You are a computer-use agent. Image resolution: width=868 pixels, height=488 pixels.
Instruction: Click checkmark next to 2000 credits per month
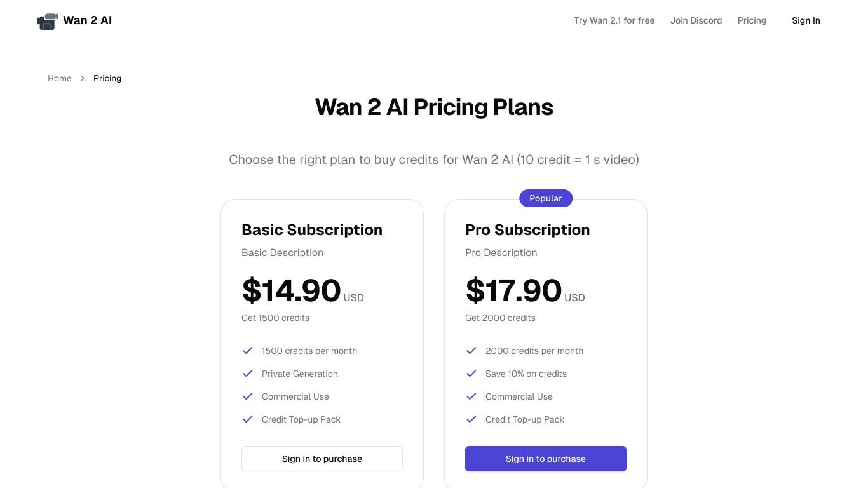tap(471, 351)
